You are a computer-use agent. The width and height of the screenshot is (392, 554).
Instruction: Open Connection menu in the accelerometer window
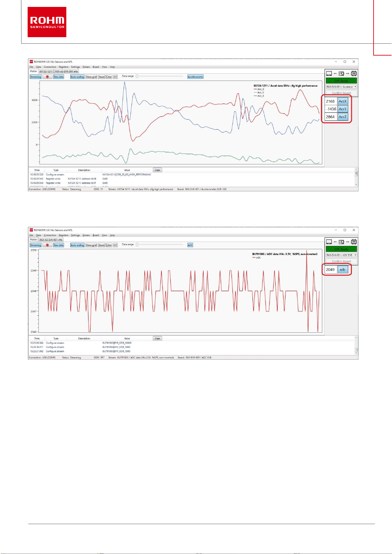(x=50, y=67)
